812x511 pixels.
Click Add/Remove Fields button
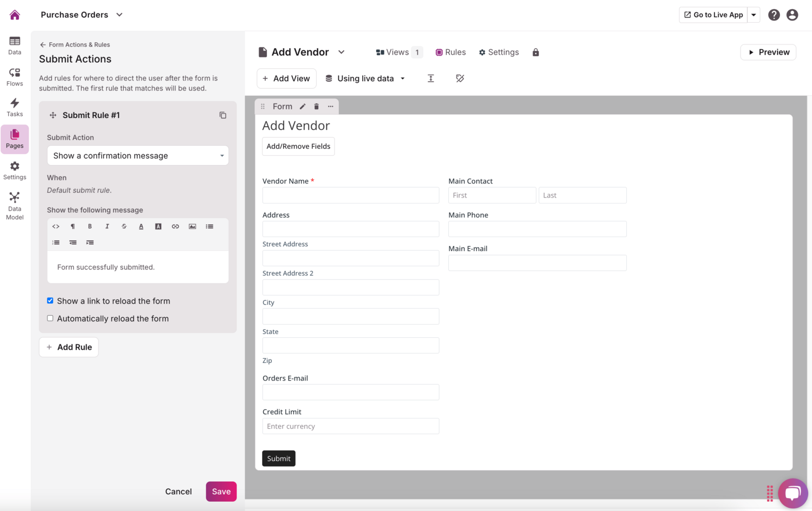[298, 146]
